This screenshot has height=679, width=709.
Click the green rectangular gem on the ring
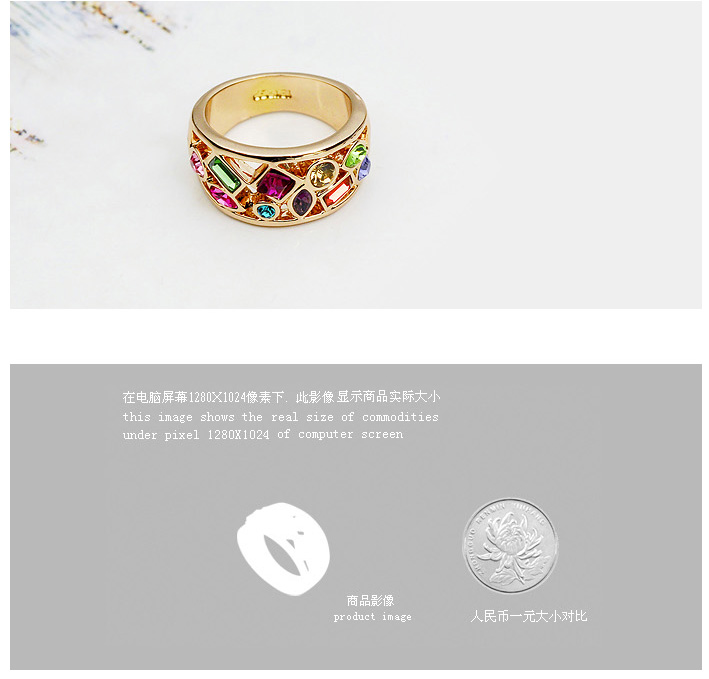click(x=224, y=174)
